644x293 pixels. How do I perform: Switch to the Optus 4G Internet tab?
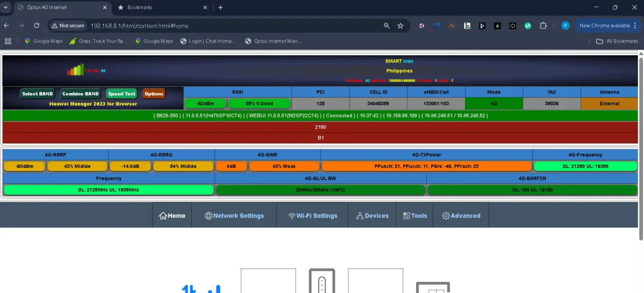61,8
